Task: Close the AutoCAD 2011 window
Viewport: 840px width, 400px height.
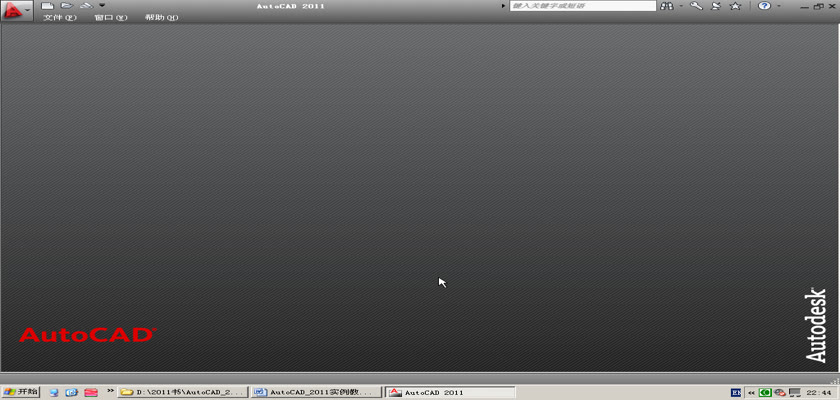Action: pos(832,6)
